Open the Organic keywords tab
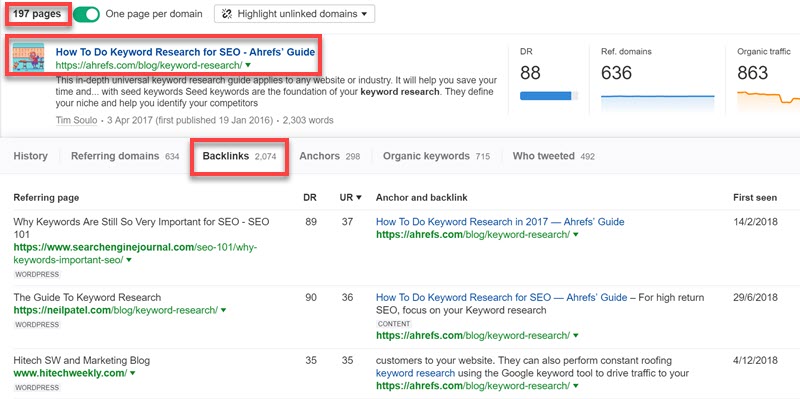800x399 pixels. [436, 156]
